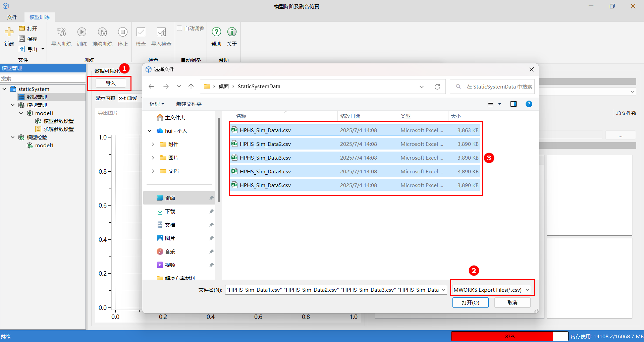Open the 组织 organize dropdown menu
This screenshot has width=644, height=342.
tap(157, 104)
